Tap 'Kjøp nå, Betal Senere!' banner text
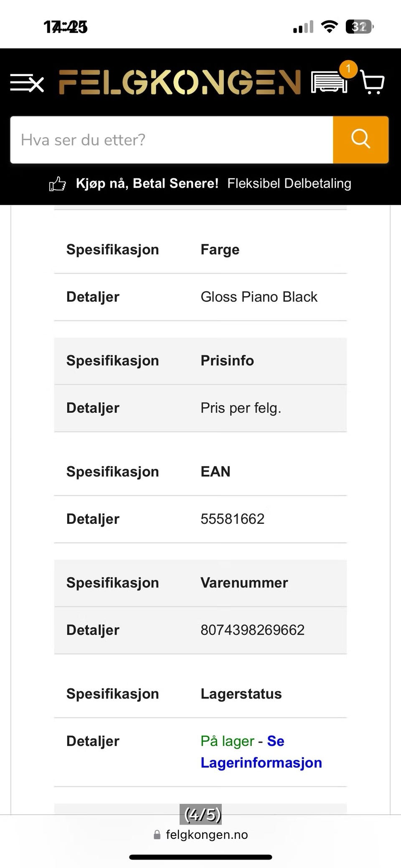The width and height of the screenshot is (401, 868). point(147,183)
